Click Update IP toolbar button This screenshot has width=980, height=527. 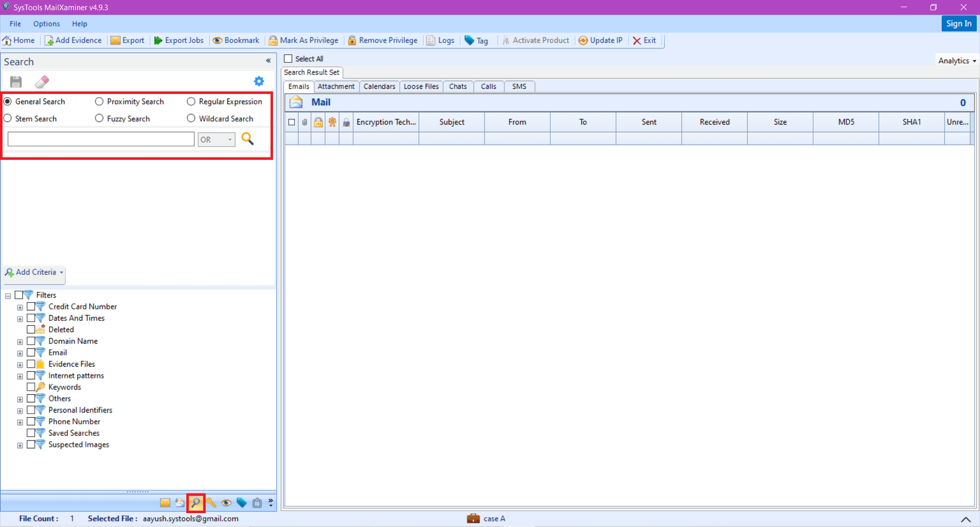[601, 40]
